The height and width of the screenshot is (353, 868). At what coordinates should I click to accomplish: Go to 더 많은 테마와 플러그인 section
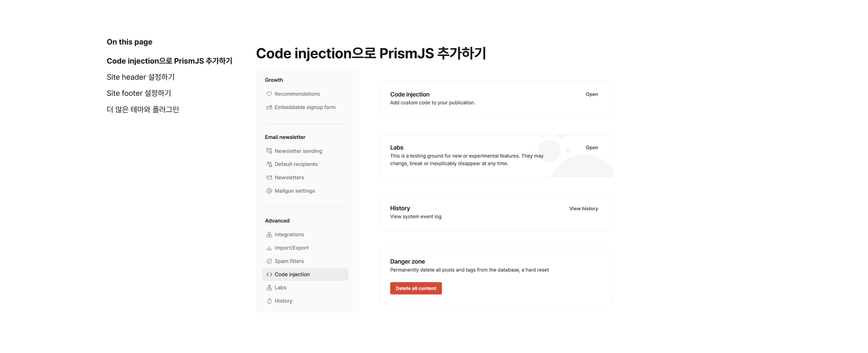143,110
